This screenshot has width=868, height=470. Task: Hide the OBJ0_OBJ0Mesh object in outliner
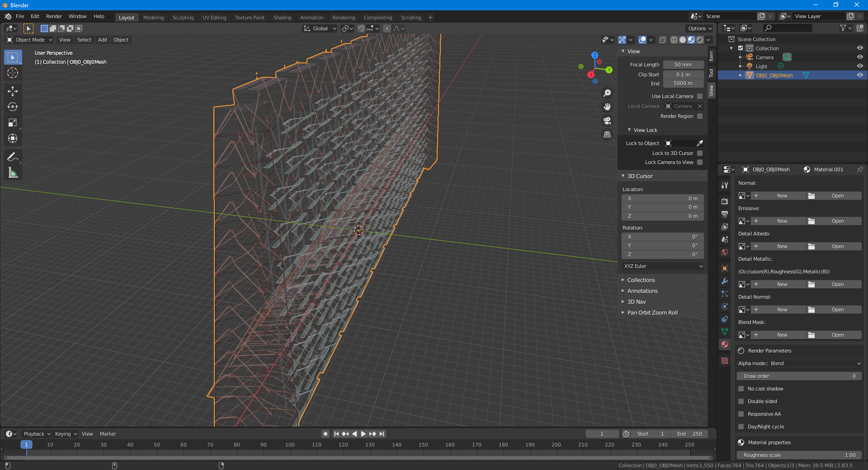(x=860, y=75)
